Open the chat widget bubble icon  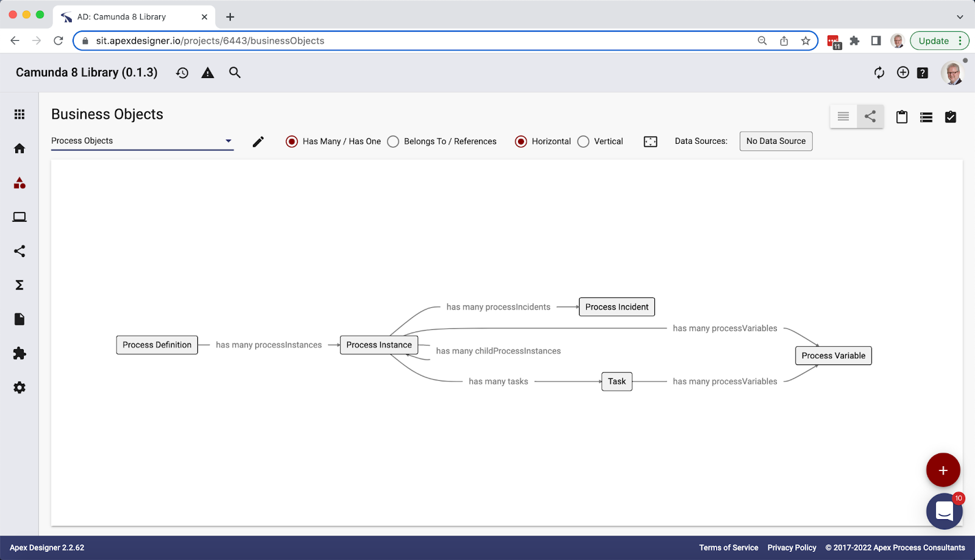click(945, 511)
